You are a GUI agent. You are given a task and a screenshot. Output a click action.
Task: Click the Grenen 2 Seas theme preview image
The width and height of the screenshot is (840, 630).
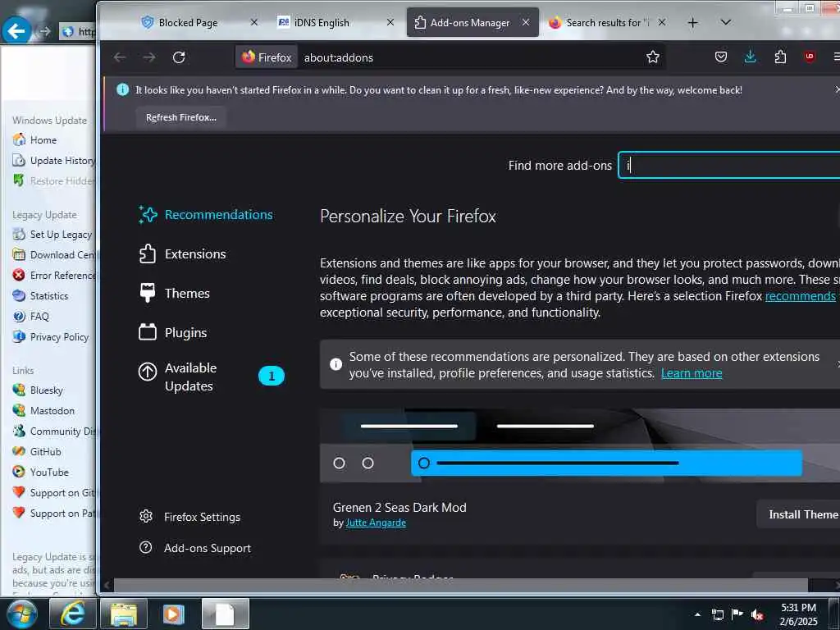click(580, 445)
